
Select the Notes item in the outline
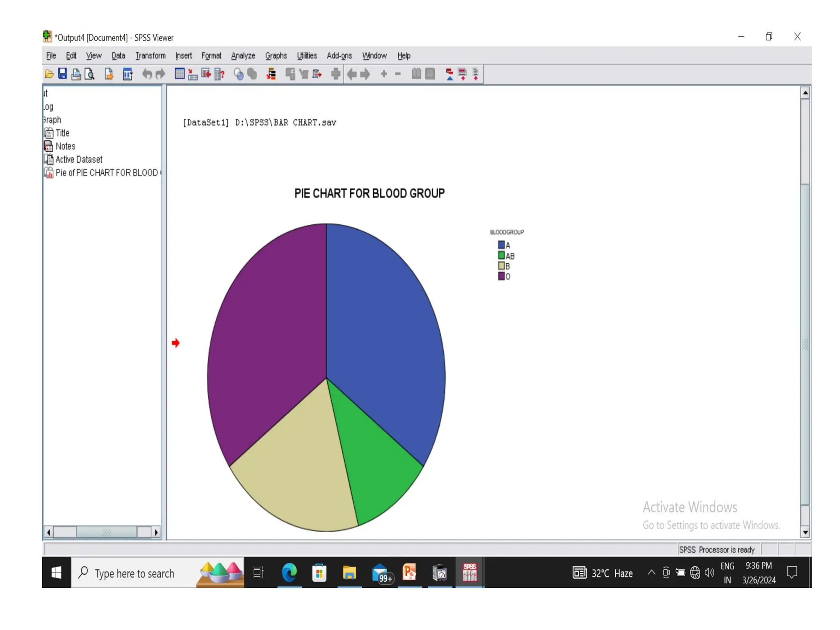coord(65,146)
